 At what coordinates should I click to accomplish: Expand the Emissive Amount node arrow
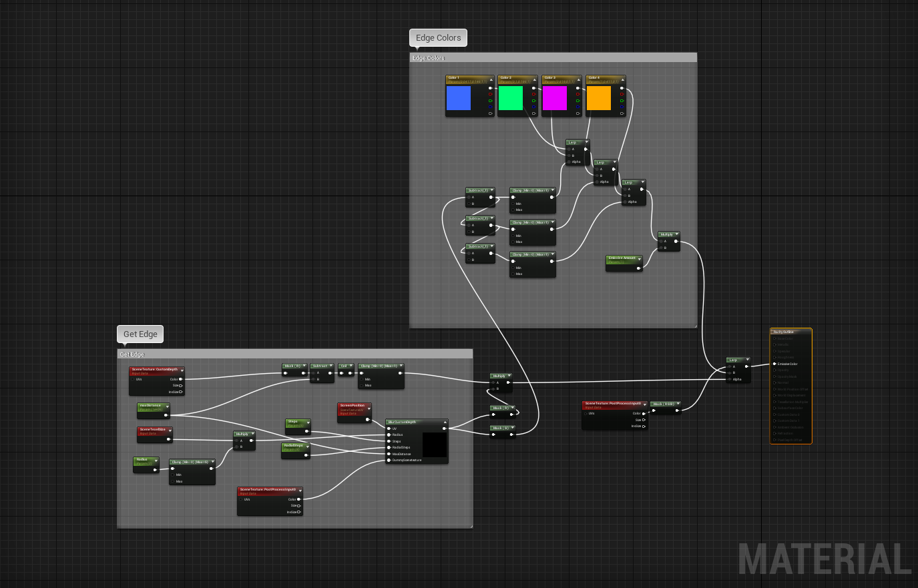tap(639, 258)
